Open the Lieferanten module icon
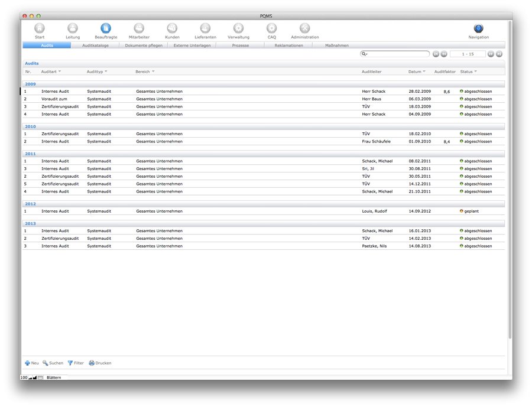Viewport: 532px width, 407px height. [x=205, y=28]
